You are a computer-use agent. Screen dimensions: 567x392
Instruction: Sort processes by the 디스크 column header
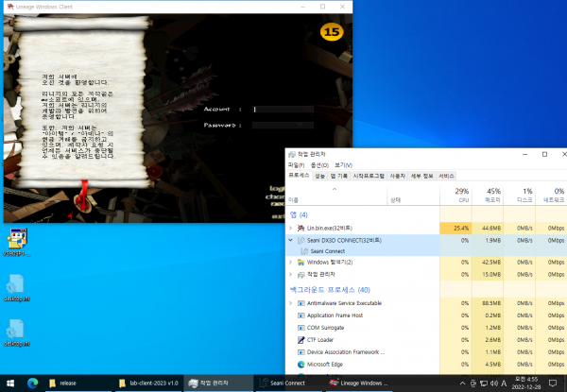[519, 196]
